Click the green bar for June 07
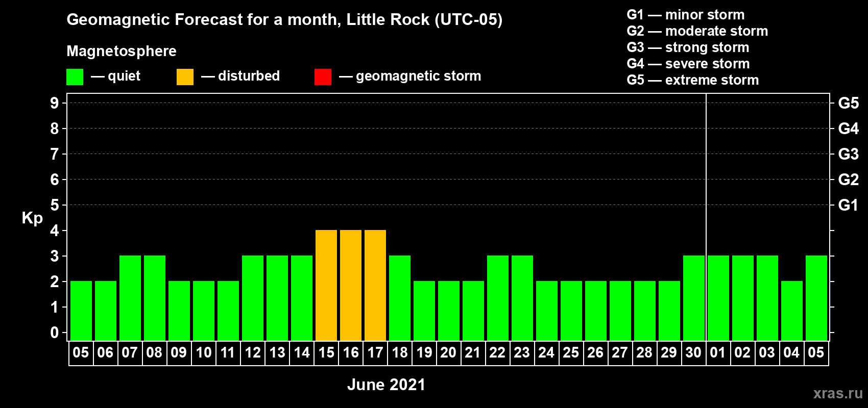 pos(130,298)
